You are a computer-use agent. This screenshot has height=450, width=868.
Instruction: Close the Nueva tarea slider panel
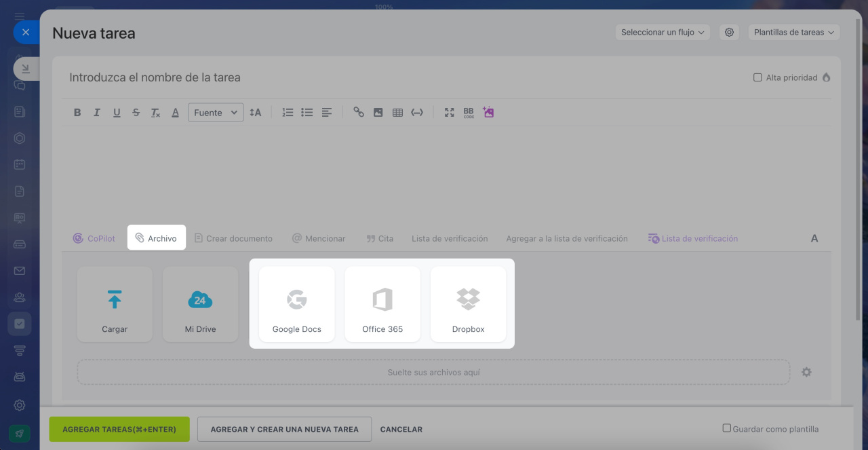point(26,32)
